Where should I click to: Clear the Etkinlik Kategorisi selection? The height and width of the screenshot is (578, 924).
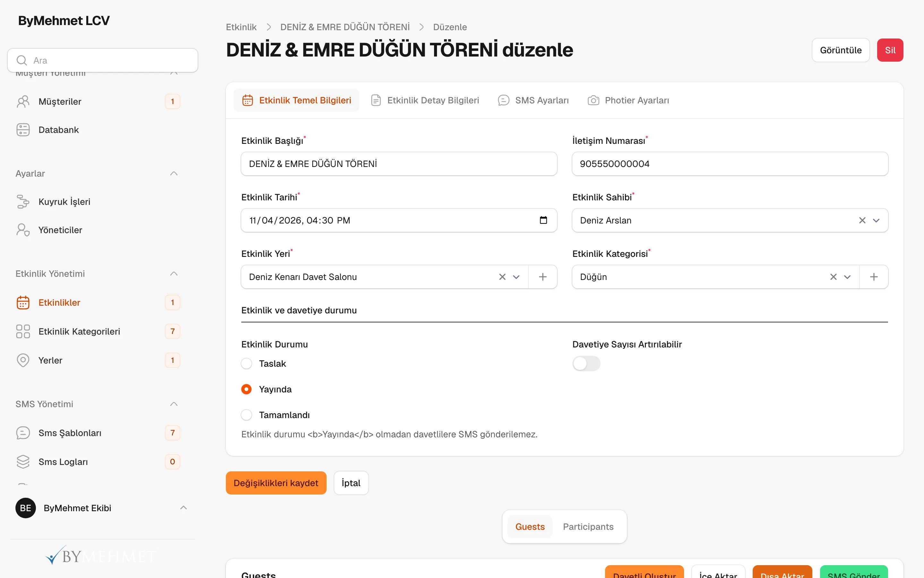[833, 277]
